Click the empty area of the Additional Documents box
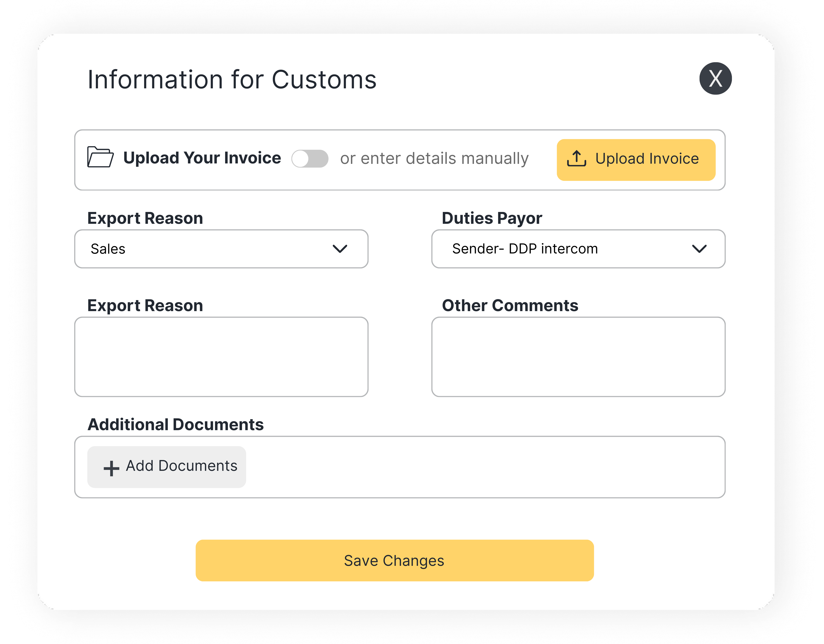Screen dimensions: 824x644 [483, 467]
